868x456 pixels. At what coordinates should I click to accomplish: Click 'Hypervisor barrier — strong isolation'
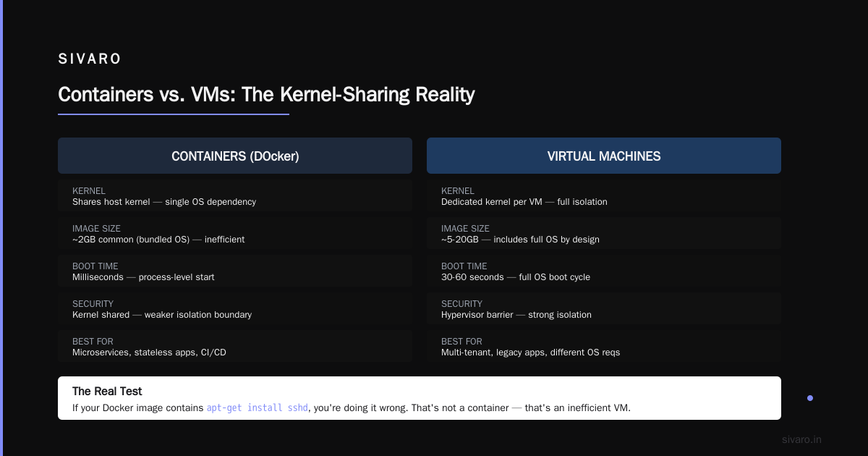click(x=516, y=315)
